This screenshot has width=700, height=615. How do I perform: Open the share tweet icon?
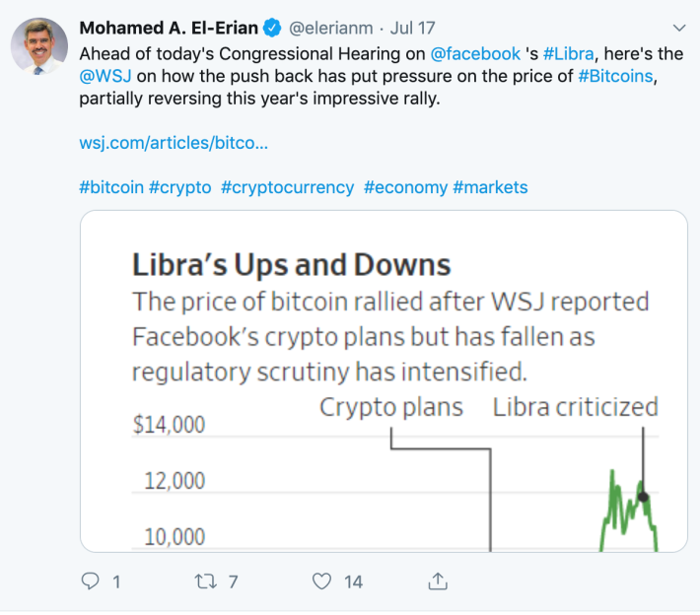tap(438, 581)
